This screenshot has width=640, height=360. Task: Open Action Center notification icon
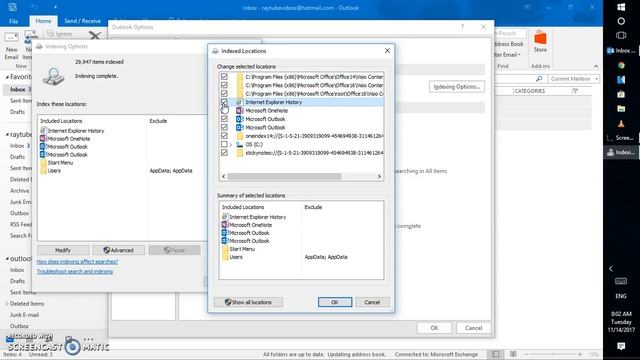click(x=621, y=346)
